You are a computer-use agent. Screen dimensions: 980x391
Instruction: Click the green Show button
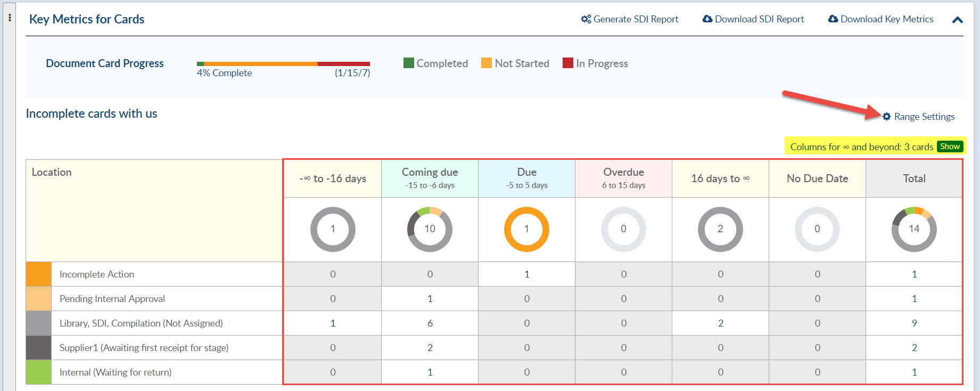[950, 146]
